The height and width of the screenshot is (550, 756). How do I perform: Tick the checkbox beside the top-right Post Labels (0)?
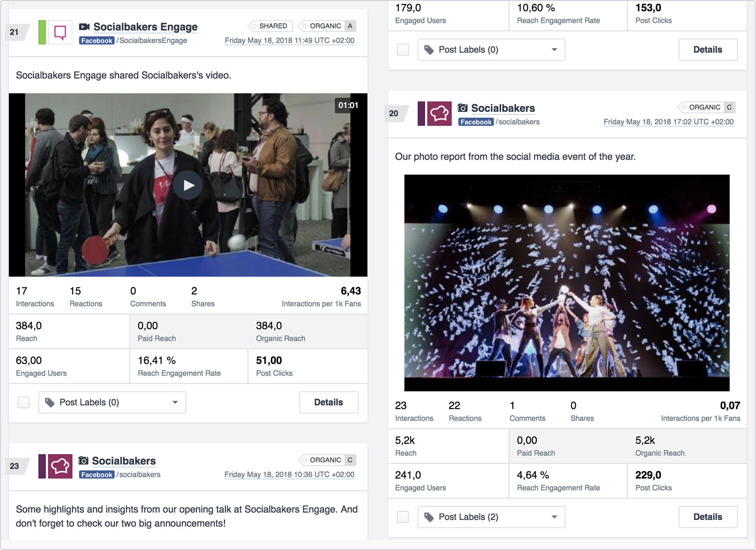[403, 50]
